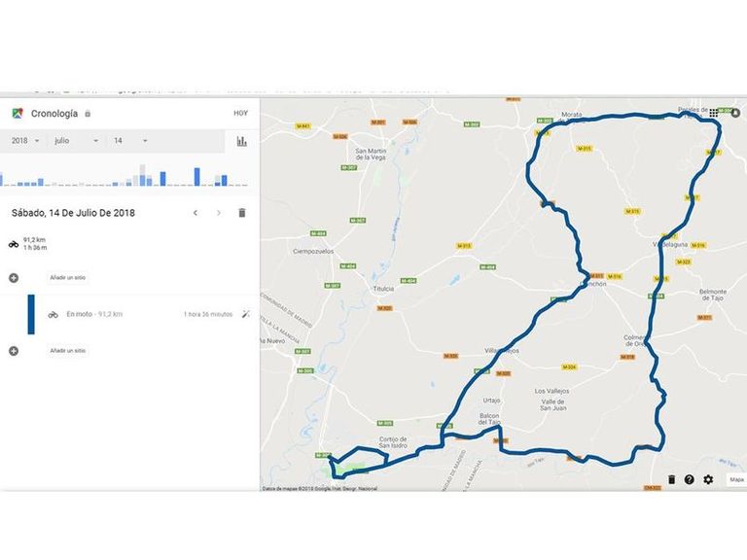Click the plus icon below the En moto entry
The image size is (747, 560).
14,351
